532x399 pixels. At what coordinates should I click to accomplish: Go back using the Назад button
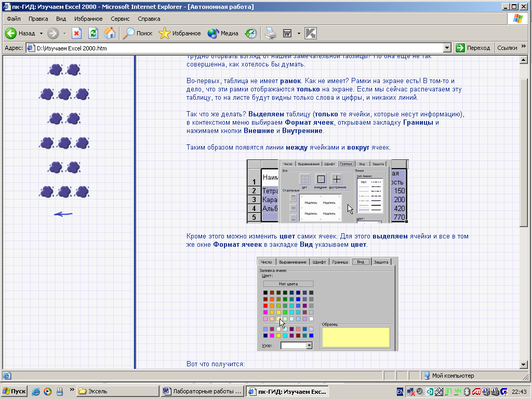click(x=20, y=33)
